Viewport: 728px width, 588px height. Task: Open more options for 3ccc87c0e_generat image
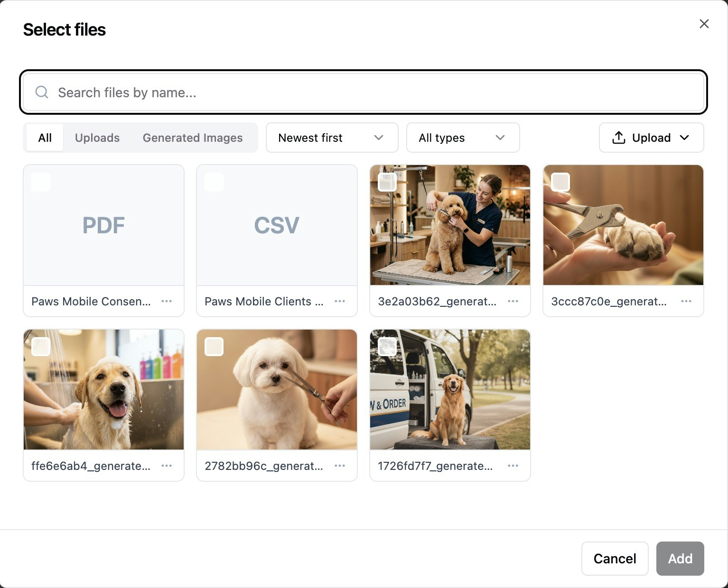click(686, 301)
